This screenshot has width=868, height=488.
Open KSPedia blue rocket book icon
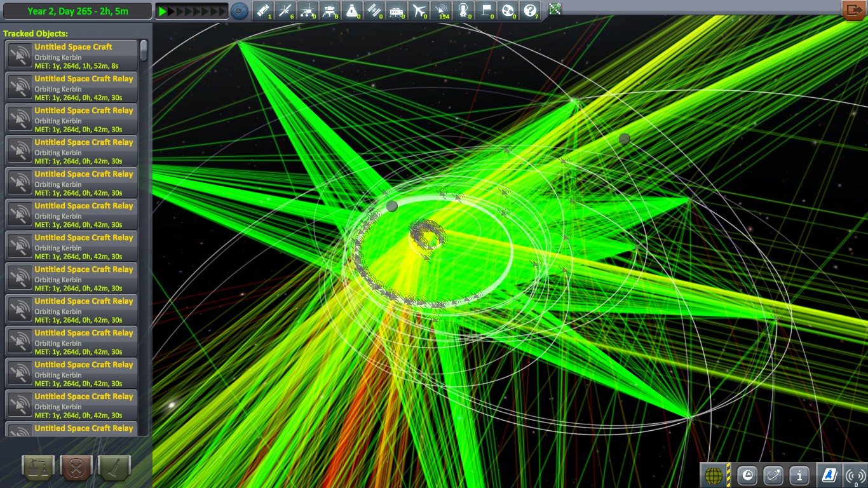[829, 475]
